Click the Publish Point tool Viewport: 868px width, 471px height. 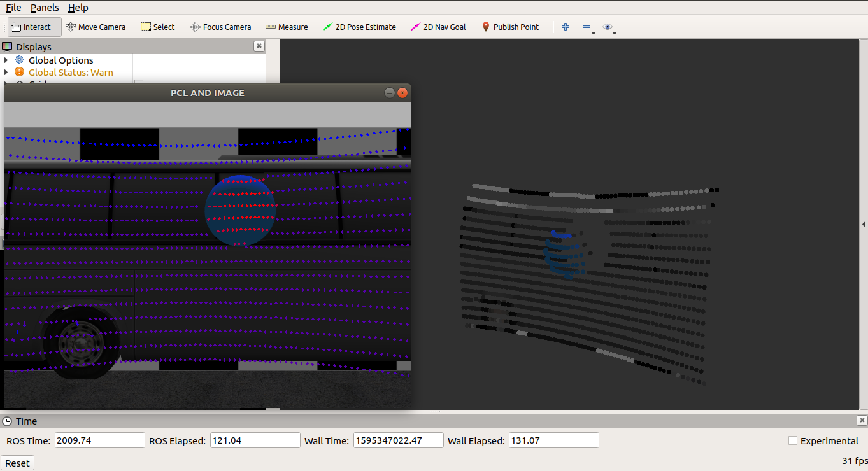click(x=510, y=27)
